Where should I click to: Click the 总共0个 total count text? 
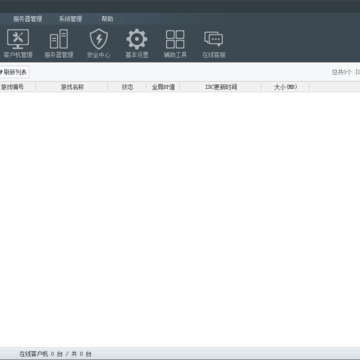point(342,72)
